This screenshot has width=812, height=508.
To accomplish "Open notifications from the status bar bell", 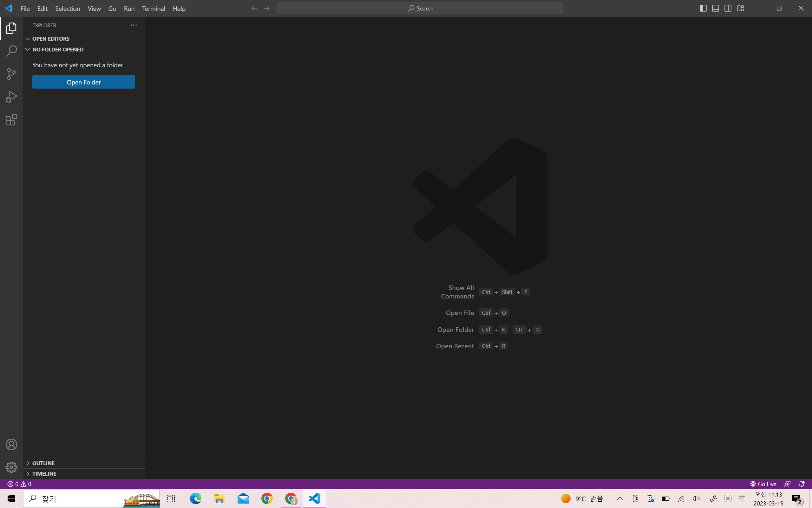I will pyautogui.click(x=802, y=484).
